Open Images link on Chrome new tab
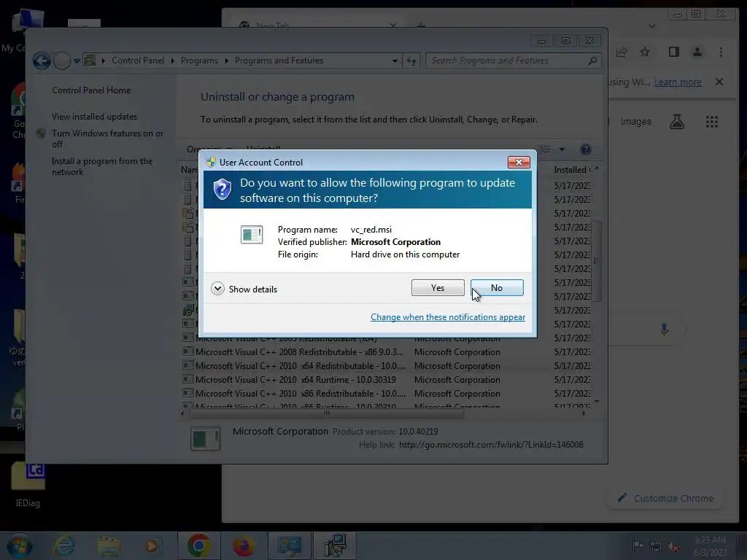 click(635, 122)
